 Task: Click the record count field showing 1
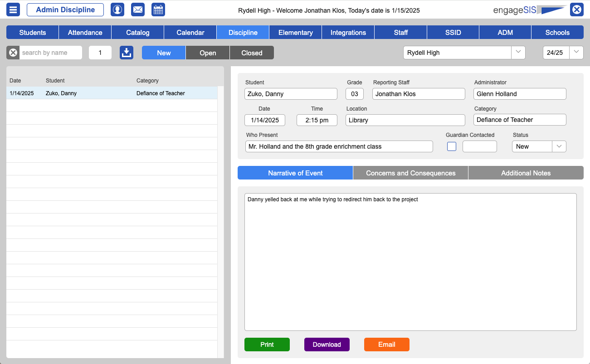(100, 53)
